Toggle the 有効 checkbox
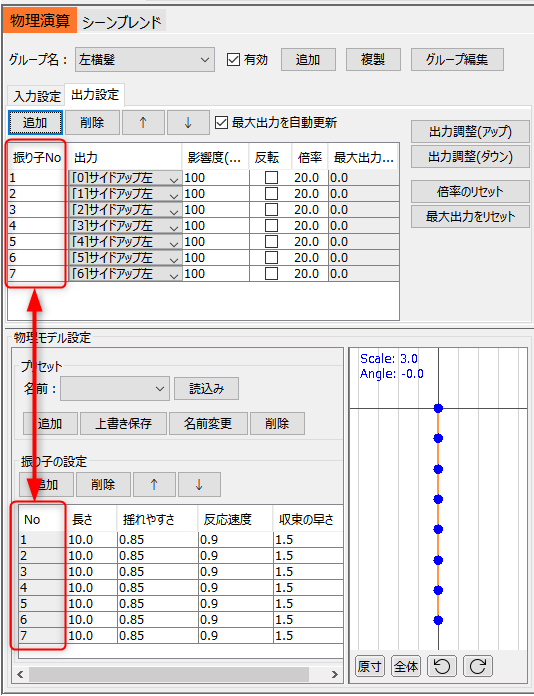Viewport: 534px width, 696px height. pos(233,59)
